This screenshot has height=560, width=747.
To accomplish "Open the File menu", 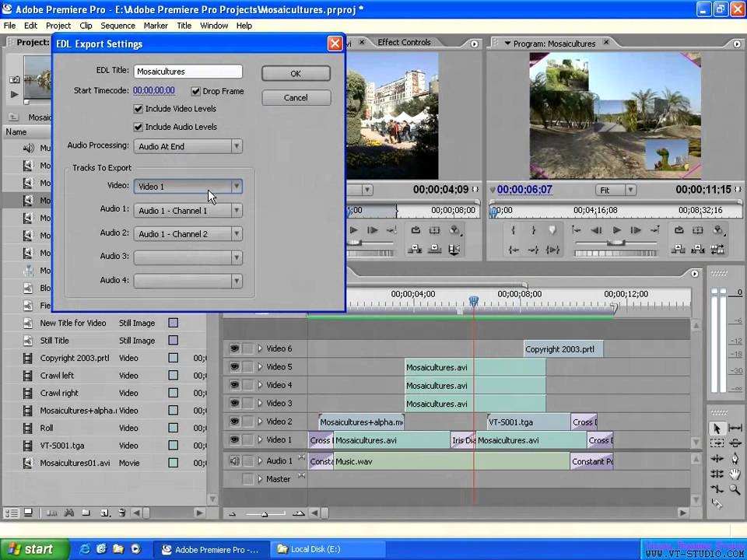I will pos(9,26).
